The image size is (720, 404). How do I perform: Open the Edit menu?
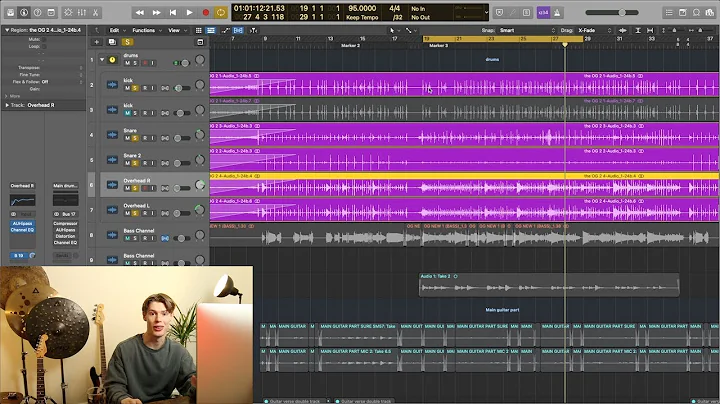pos(117,30)
